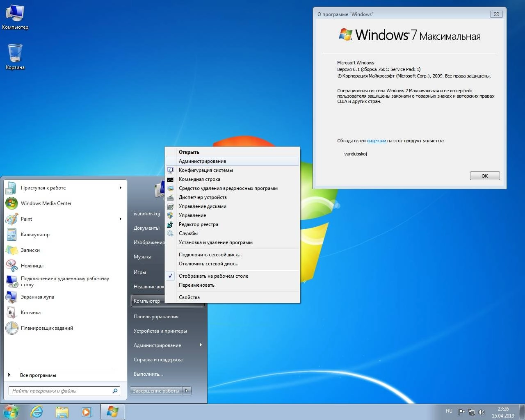Open Музыка in the Start menu
Screen dimensions: 525x420
click(x=142, y=257)
